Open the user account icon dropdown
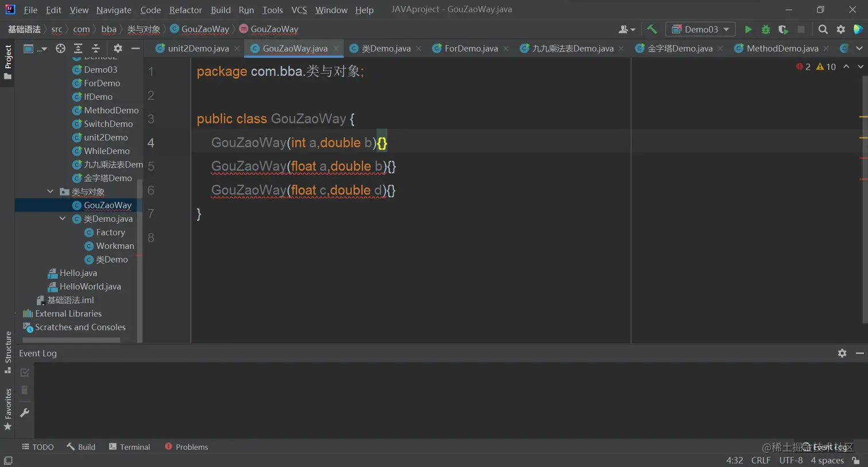This screenshot has height=467, width=868. click(x=626, y=29)
